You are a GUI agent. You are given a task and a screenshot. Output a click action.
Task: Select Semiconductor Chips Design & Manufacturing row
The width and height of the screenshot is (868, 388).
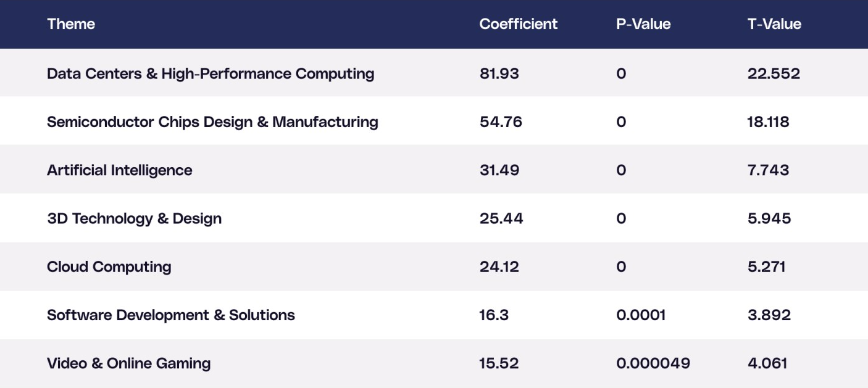pos(212,122)
